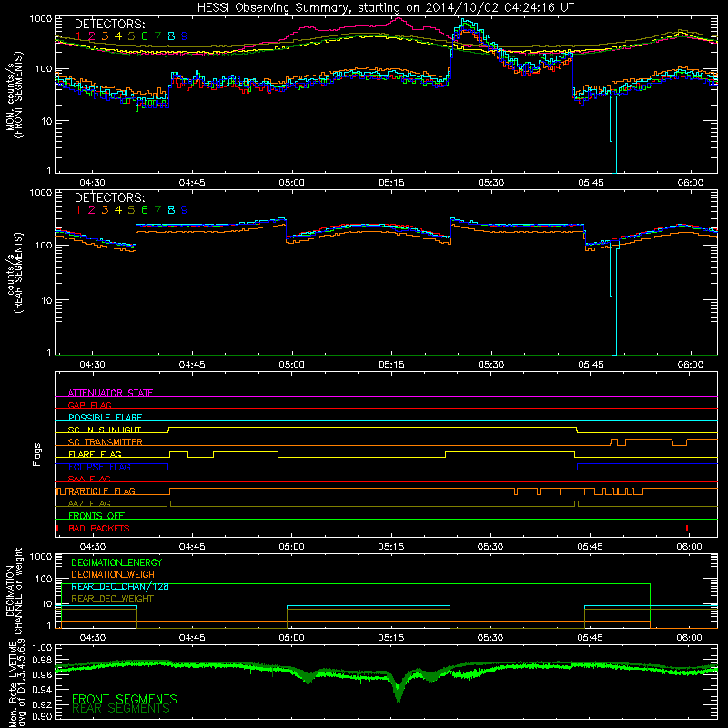Click the vertical Flags axis title

click(x=36, y=454)
